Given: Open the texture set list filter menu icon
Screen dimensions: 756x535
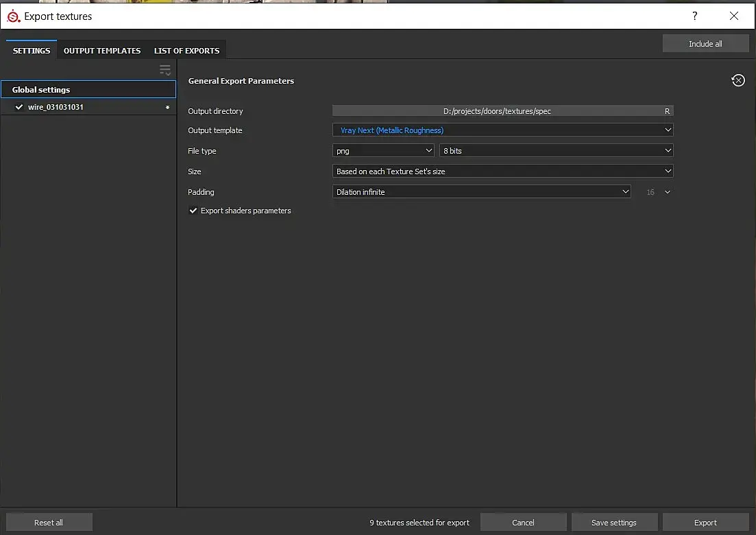Looking at the screenshot, I should [165, 71].
